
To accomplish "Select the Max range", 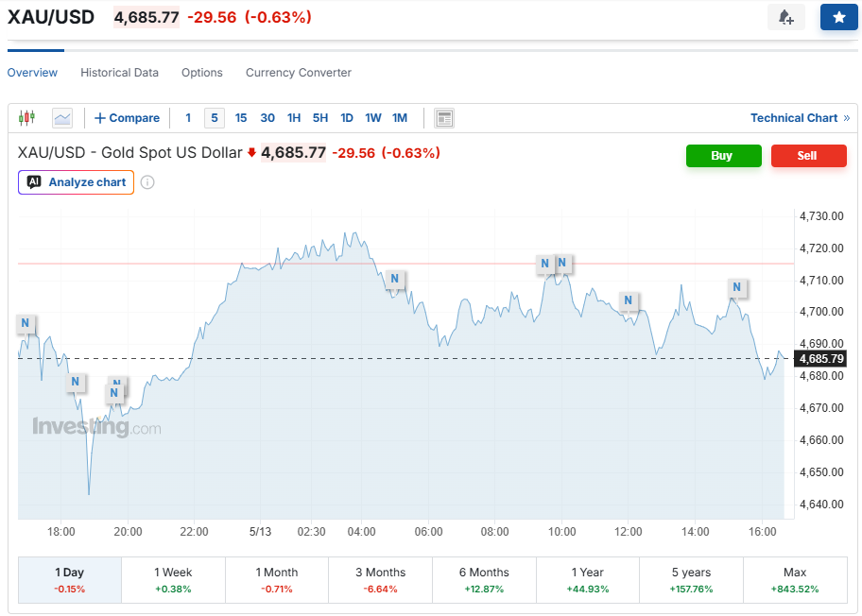I will point(795,580).
